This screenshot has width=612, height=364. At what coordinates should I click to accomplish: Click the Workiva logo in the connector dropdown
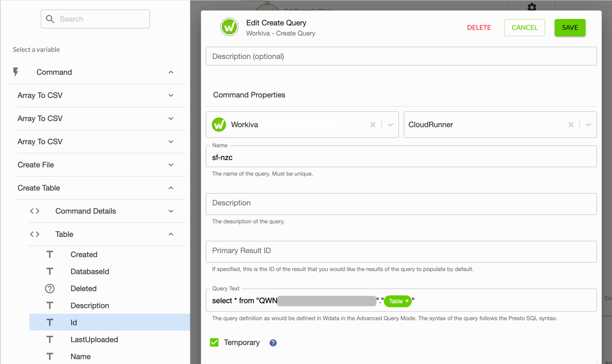(x=219, y=125)
